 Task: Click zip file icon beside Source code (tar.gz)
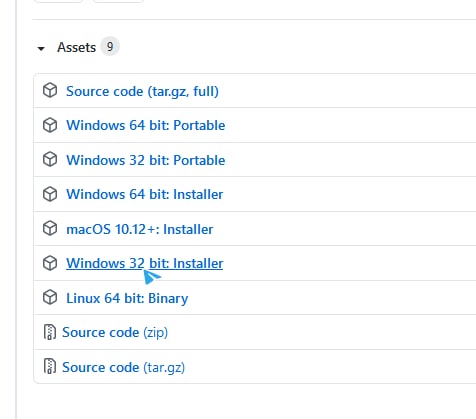coord(50,366)
